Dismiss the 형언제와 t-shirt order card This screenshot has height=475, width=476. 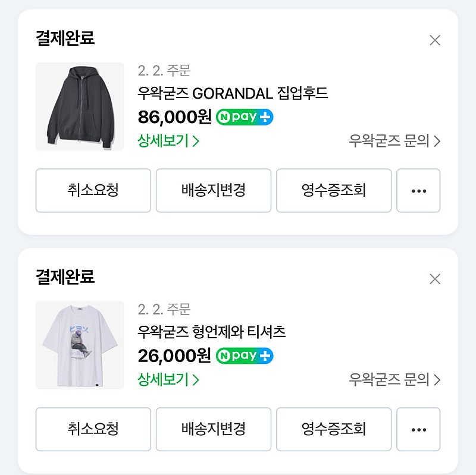435,279
